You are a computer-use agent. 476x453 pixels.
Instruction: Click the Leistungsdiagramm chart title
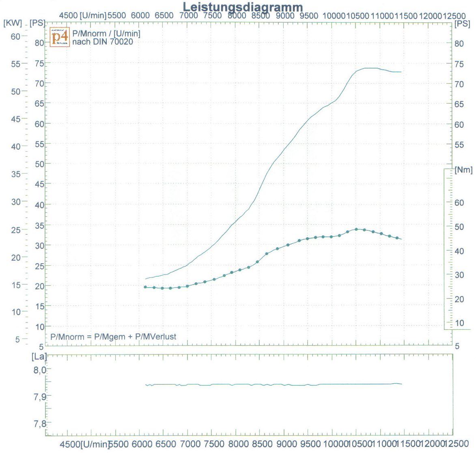tap(243, 7)
